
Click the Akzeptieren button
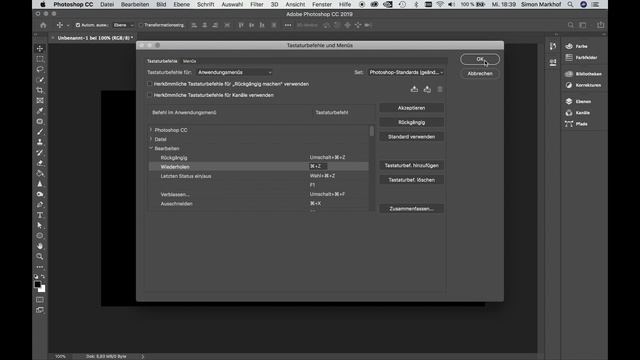[x=411, y=108]
